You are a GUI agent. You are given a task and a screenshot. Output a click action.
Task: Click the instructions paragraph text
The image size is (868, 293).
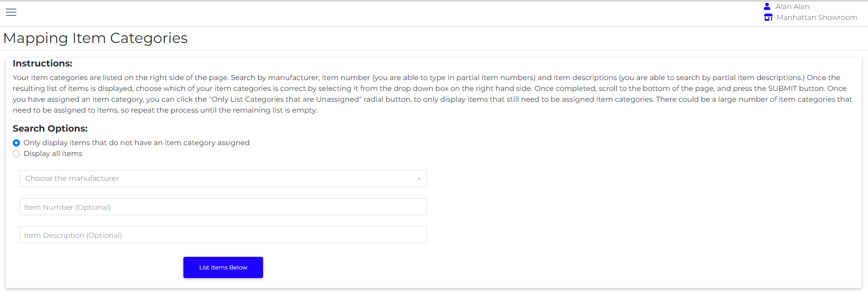[x=432, y=94]
